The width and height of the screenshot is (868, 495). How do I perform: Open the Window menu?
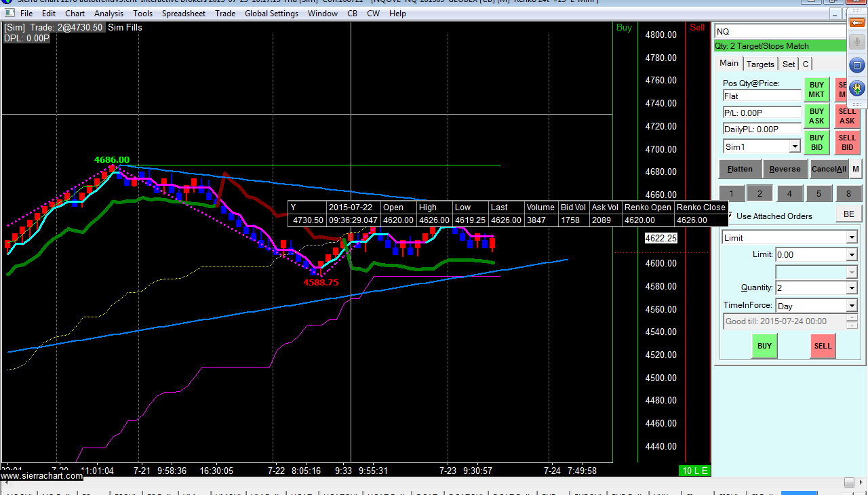click(x=323, y=13)
